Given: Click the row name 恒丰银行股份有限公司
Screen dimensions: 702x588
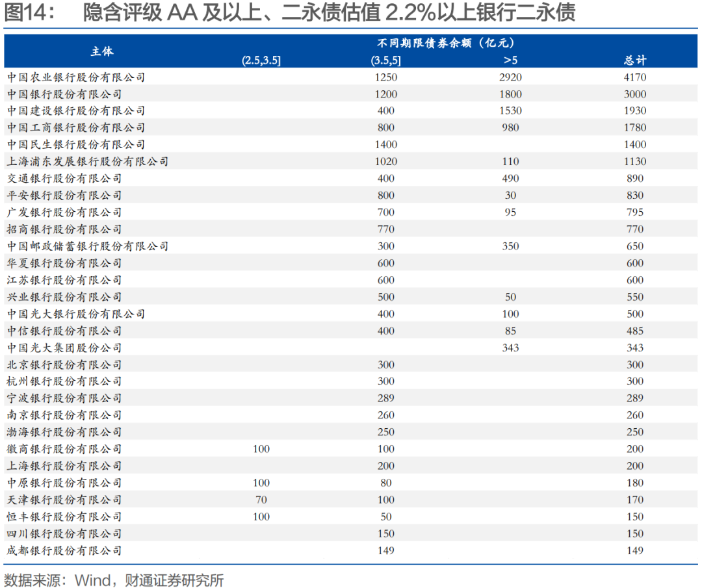Looking at the screenshot, I should (x=64, y=517).
